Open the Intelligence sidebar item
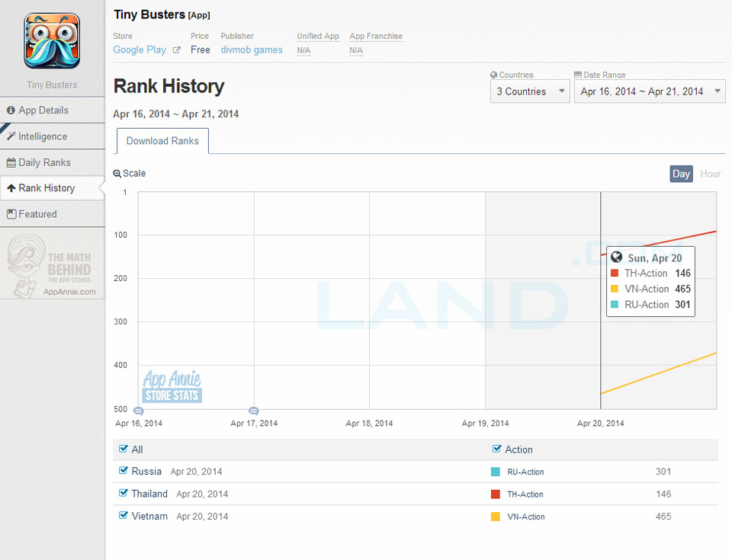 pyautogui.click(x=52, y=136)
